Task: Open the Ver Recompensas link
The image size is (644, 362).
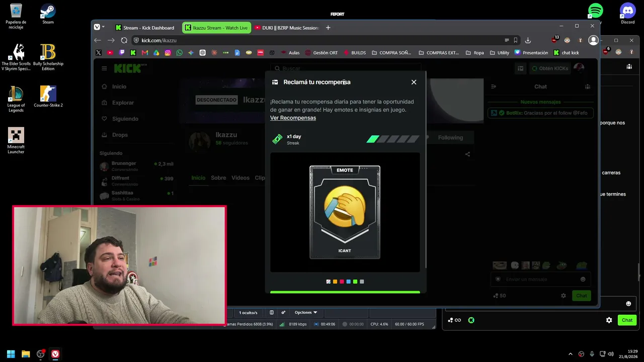Action: click(x=293, y=118)
